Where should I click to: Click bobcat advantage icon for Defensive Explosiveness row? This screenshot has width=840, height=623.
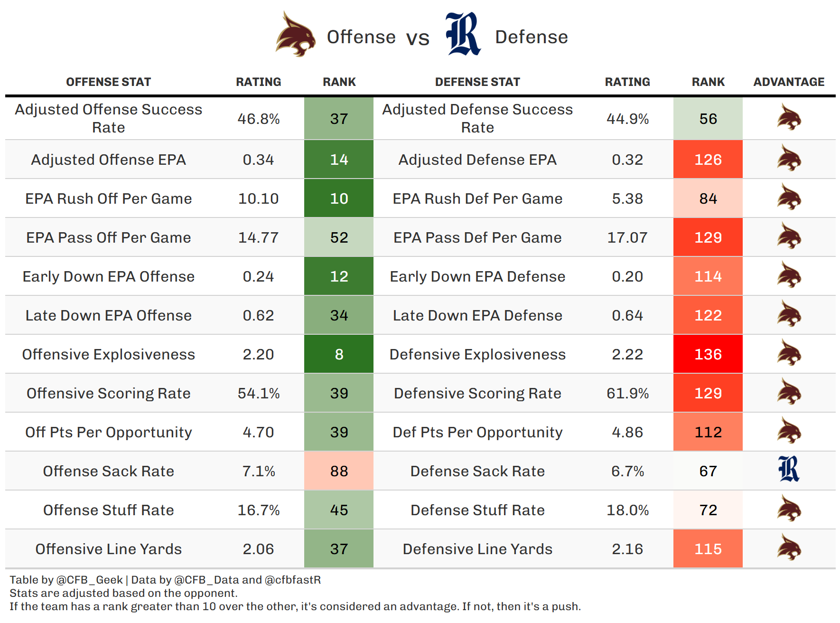tap(789, 354)
